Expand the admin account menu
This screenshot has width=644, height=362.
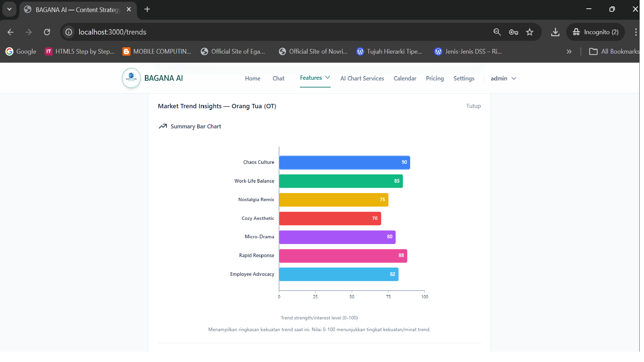point(502,78)
